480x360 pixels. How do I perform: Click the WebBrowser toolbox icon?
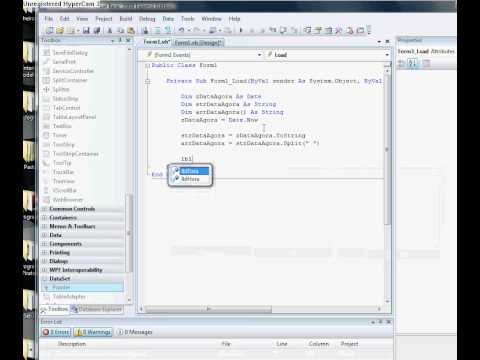pyautogui.click(x=46, y=200)
